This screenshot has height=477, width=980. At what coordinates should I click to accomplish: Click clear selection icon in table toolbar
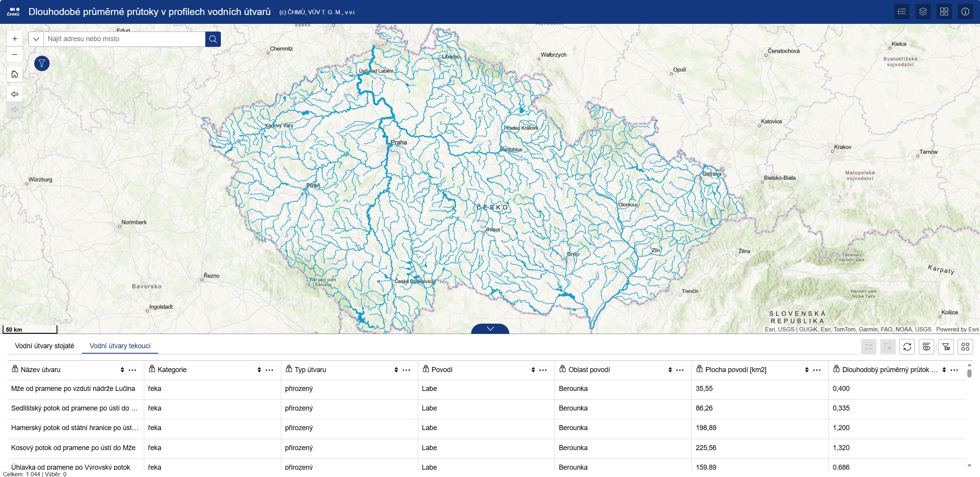point(888,346)
